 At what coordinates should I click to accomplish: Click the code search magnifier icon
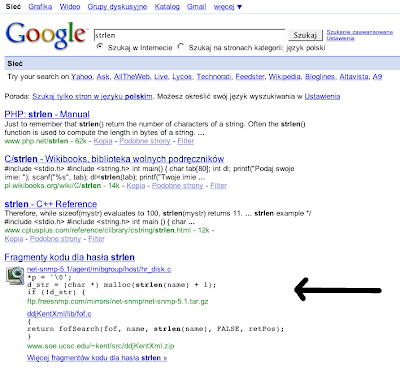click(15, 276)
